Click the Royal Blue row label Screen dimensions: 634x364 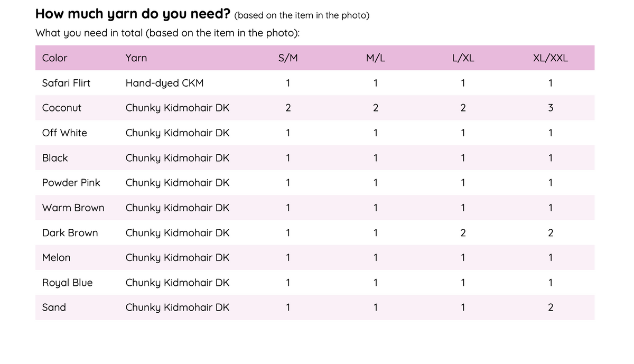[x=68, y=283]
